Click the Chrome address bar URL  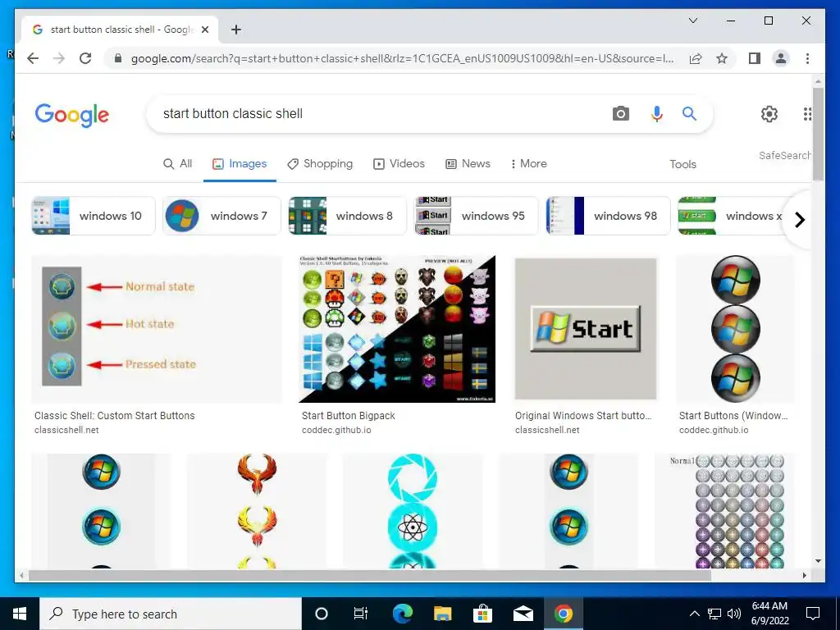click(402, 58)
